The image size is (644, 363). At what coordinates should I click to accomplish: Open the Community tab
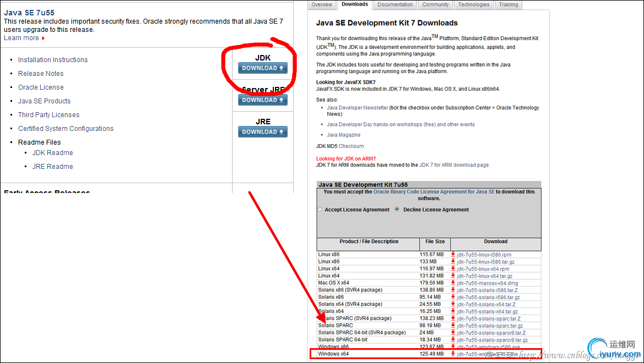click(x=436, y=4)
